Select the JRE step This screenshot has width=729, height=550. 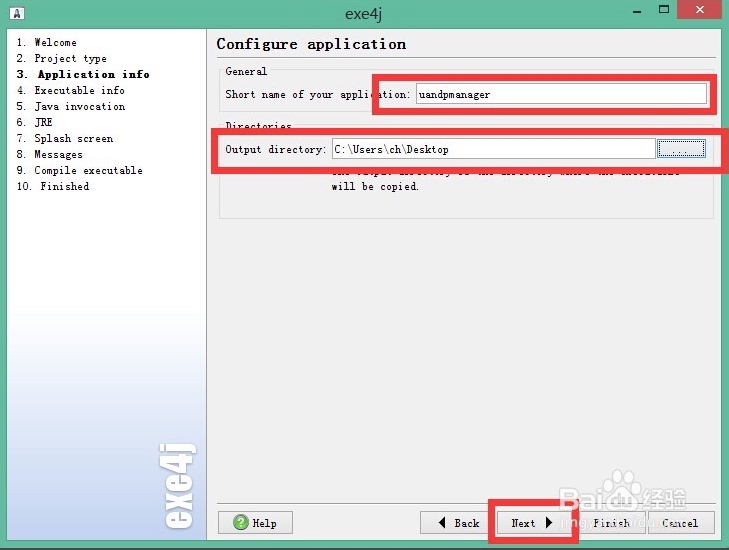pyautogui.click(x=34, y=122)
